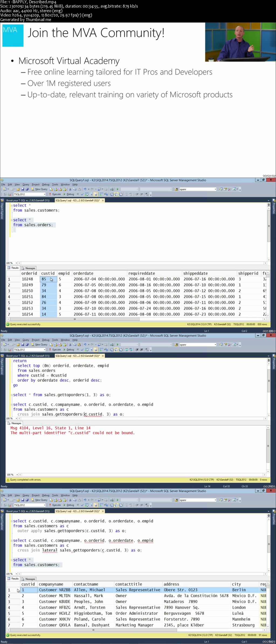
Task: Open the Properties side tab in the orders-results window
Action: [x=274, y=207]
